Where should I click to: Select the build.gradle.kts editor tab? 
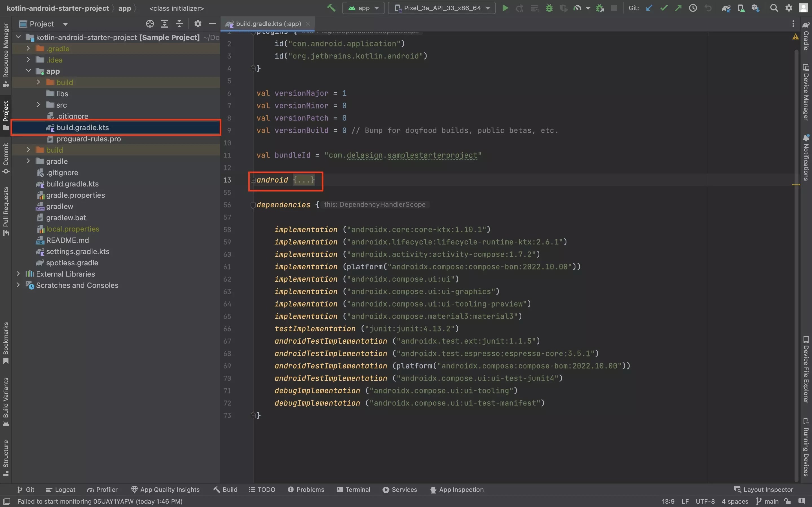point(267,23)
